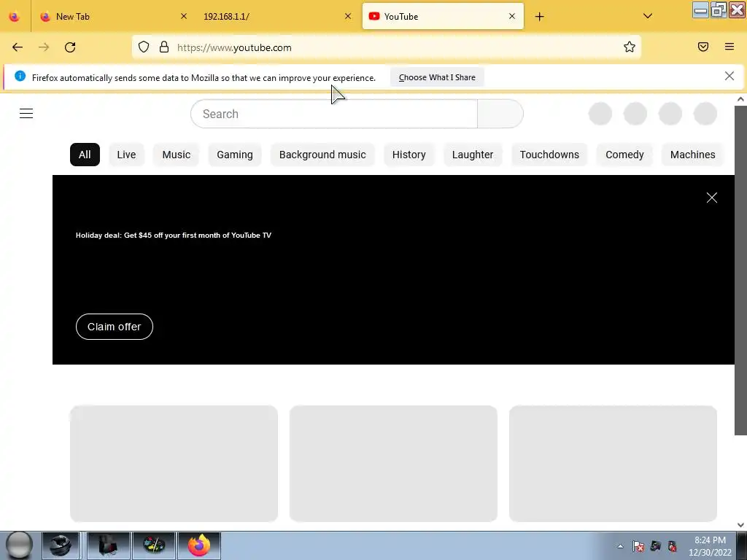The image size is (747, 560).
Task: Focus the YouTube Search field
Action: pos(334,114)
